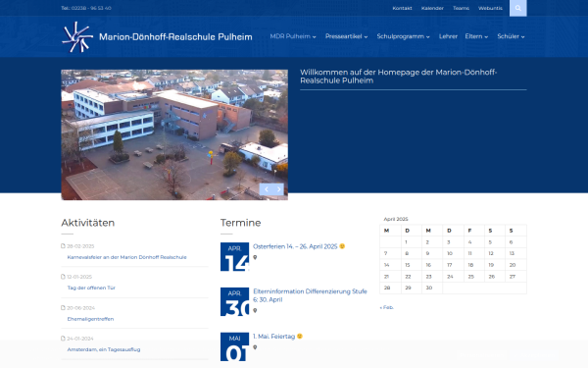Click the Marion-Dönhoff-Realschule Pulheim site title
588x368 pixels.
coord(175,37)
